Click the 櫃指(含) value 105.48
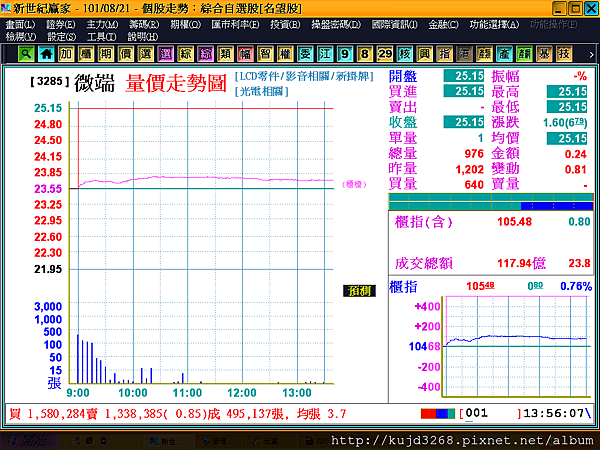 click(515, 222)
